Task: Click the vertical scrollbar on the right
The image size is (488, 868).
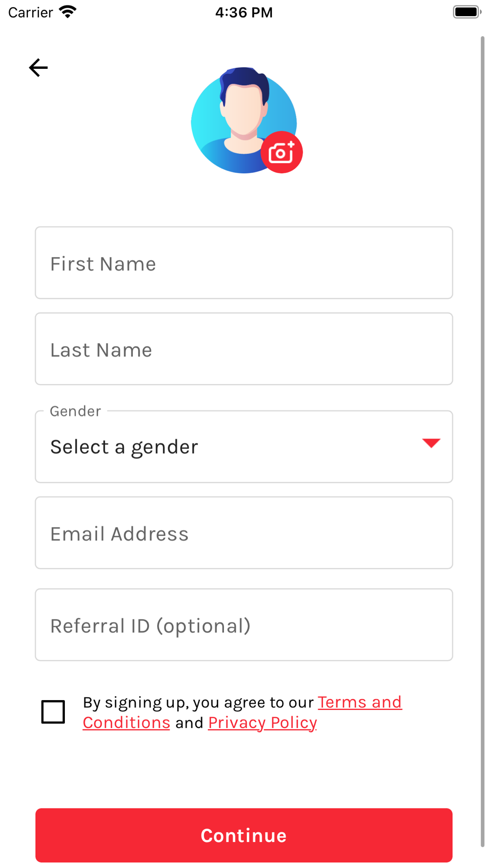Action: pyautogui.click(x=482, y=439)
